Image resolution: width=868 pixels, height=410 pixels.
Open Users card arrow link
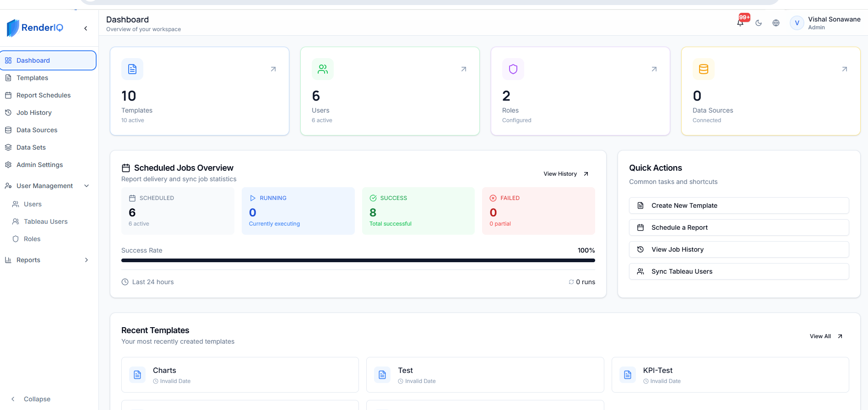pos(464,69)
